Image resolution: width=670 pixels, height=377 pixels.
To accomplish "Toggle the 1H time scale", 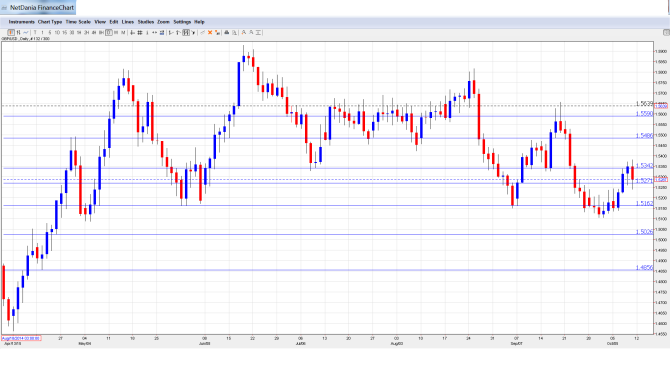I will (x=79, y=32).
